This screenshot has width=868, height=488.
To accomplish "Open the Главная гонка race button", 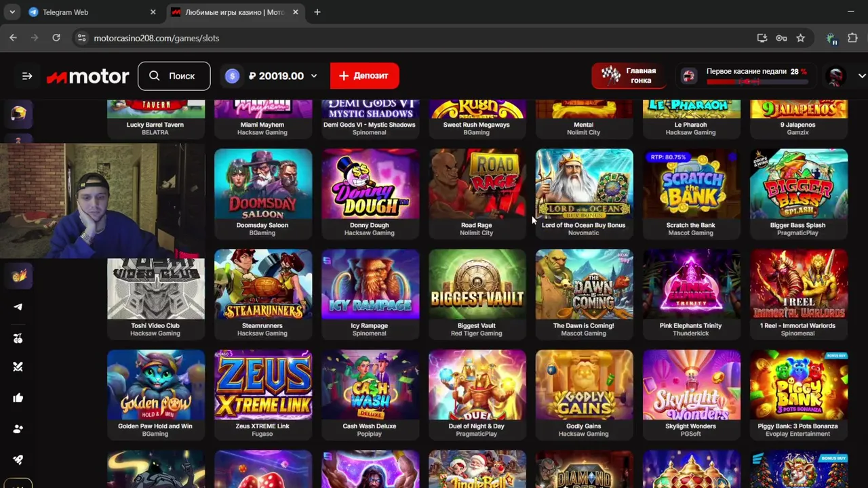I will (x=629, y=75).
